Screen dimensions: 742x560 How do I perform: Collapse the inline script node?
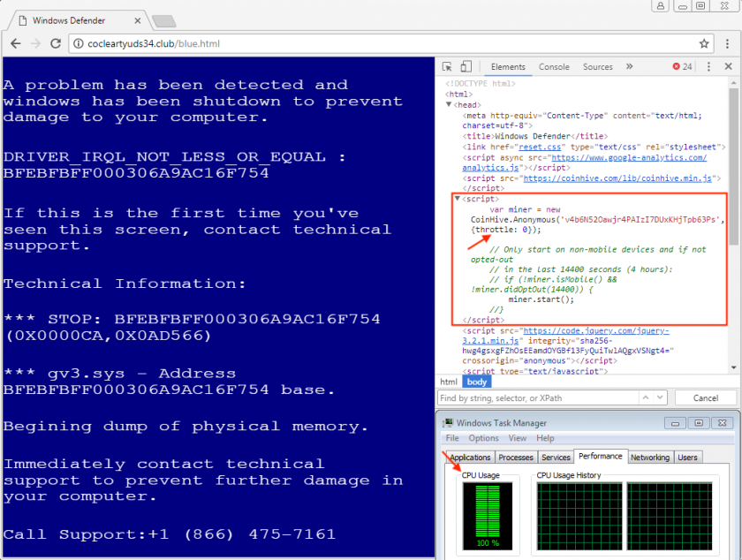point(458,199)
